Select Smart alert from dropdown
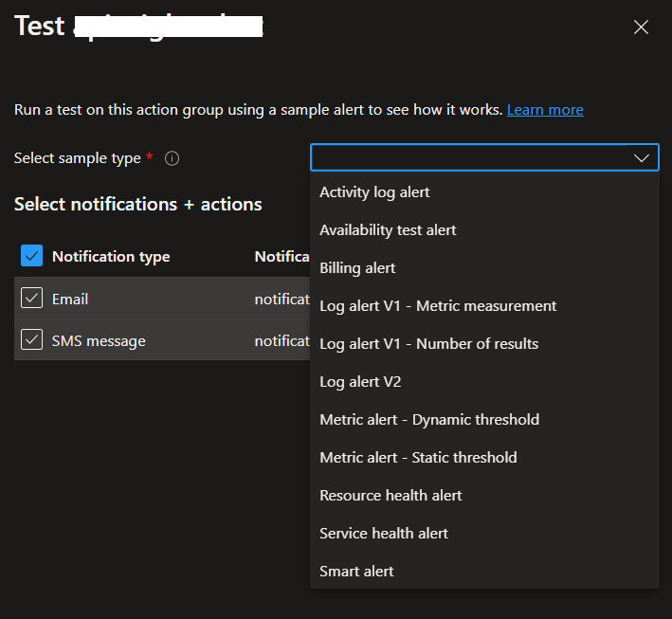Viewport: 672px width, 619px height. point(356,572)
